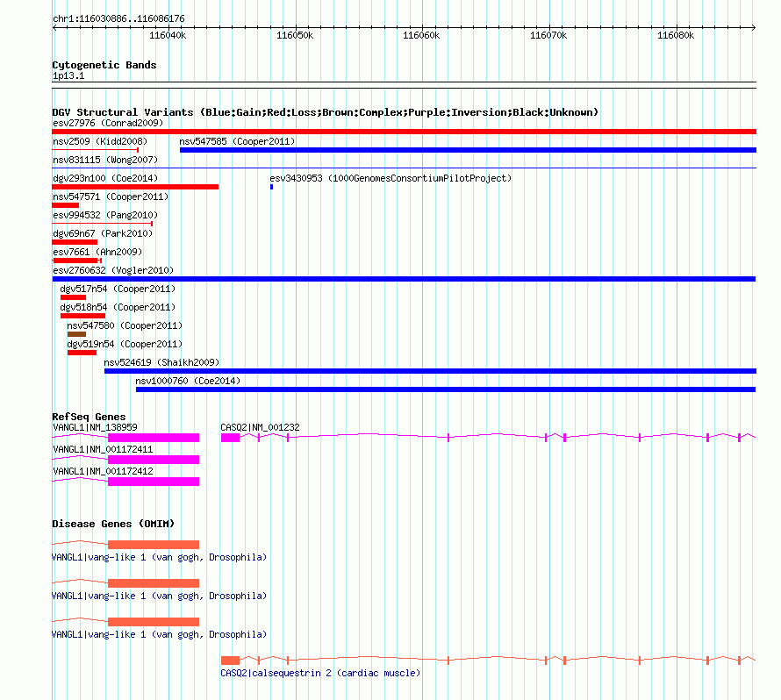This screenshot has width=781, height=700.
Task: Open the first VANGL1 vang-like 1 OMIM link
Action: [159, 557]
